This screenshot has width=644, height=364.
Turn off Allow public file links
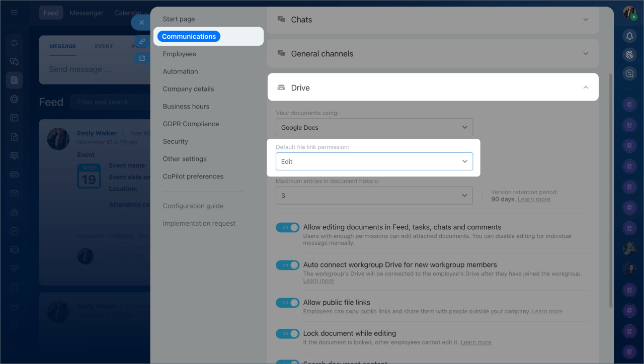point(287,303)
